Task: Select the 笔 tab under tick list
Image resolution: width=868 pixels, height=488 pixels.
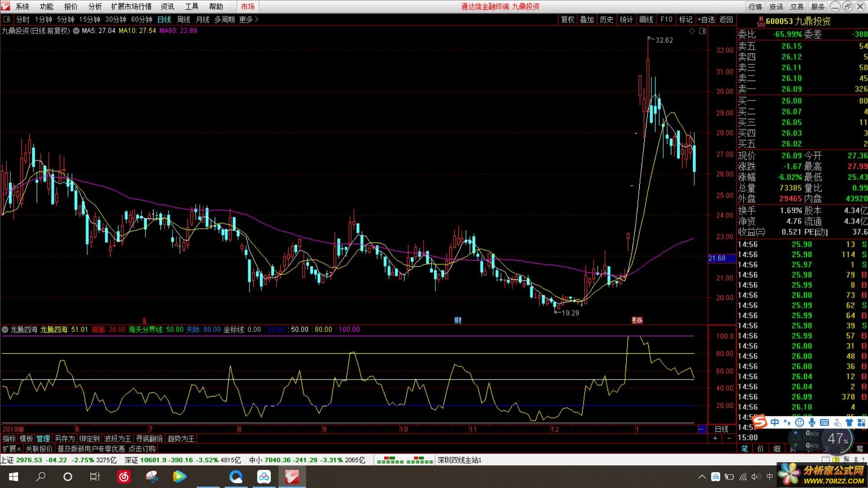Action: pyautogui.click(x=745, y=449)
